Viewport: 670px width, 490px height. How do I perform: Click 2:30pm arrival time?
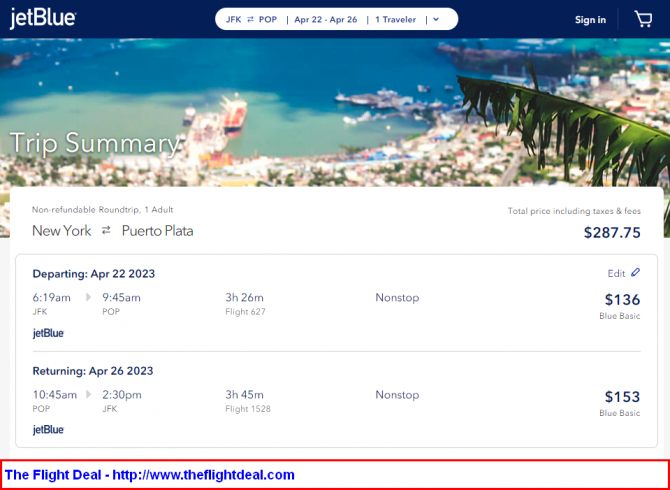point(122,394)
